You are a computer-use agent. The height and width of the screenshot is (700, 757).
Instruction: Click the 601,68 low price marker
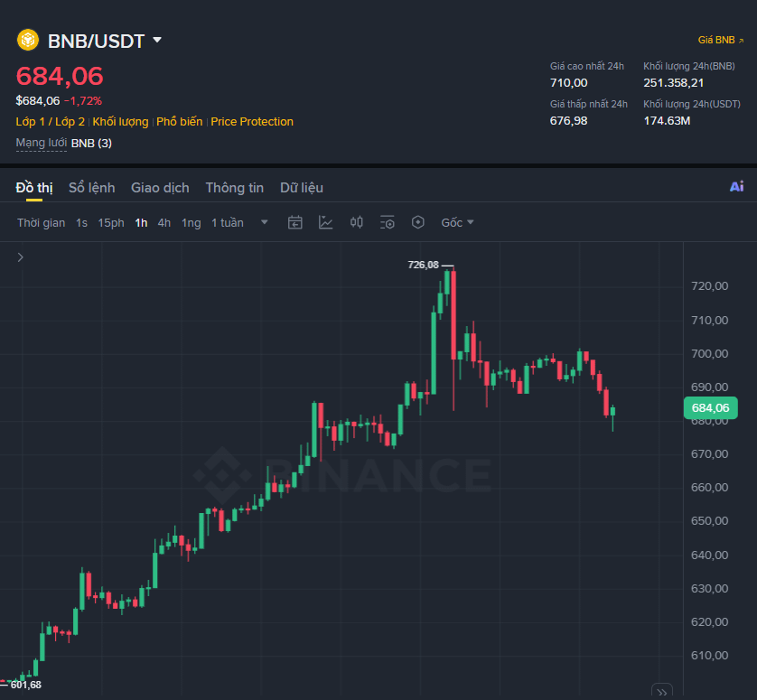tap(26, 685)
